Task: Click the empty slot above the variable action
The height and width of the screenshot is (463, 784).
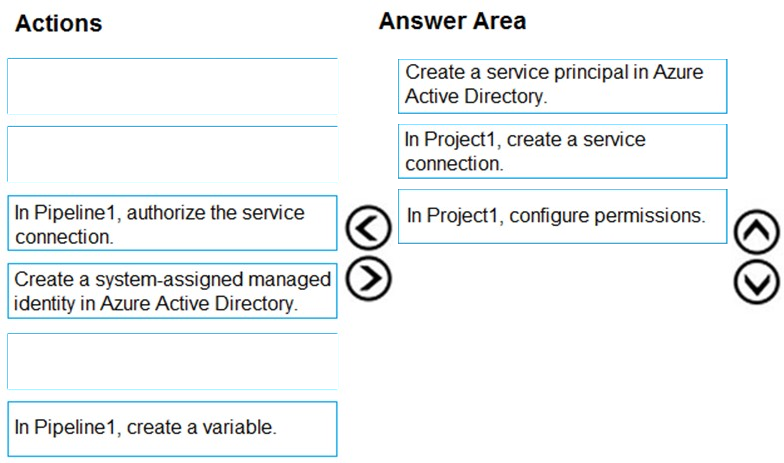Action: point(172,361)
